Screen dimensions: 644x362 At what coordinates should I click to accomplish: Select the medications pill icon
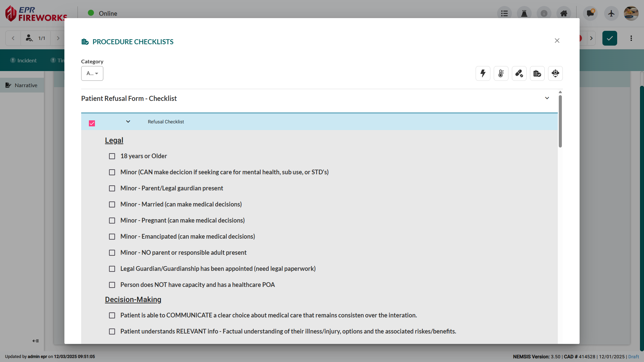pyautogui.click(x=519, y=73)
